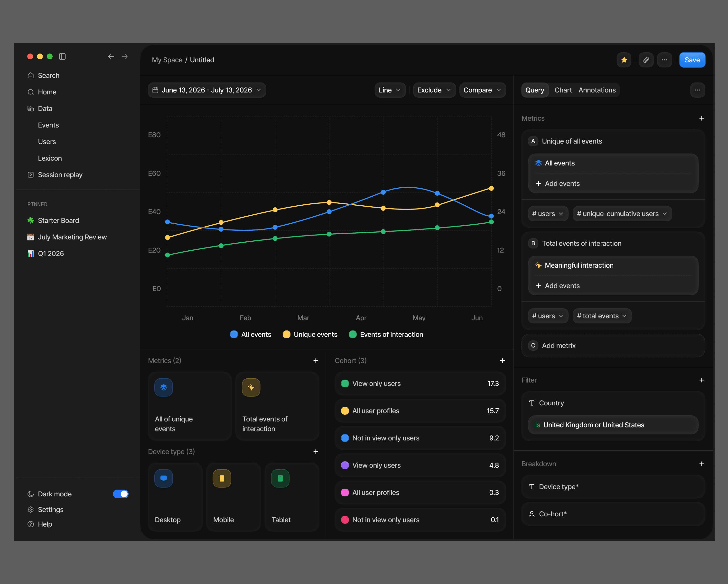Add a cohort with Cohort (3) plus icon
The image size is (728, 584).
[x=502, y=361]
